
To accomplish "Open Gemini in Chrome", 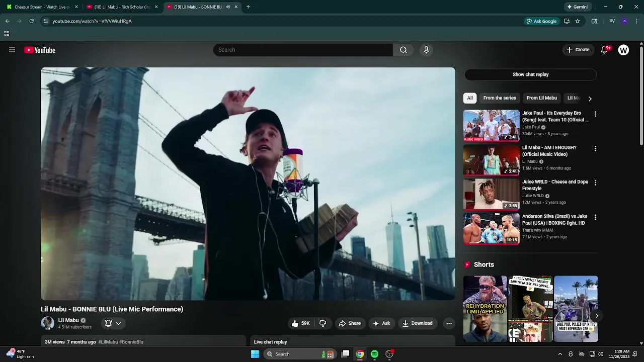I will coord(578,7).
